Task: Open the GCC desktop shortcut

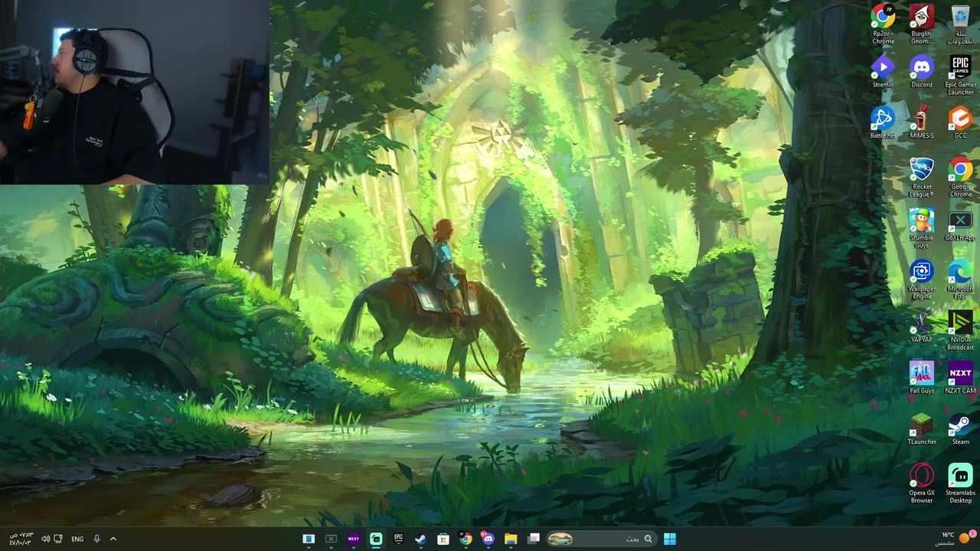Action: [x=960, y=122]
